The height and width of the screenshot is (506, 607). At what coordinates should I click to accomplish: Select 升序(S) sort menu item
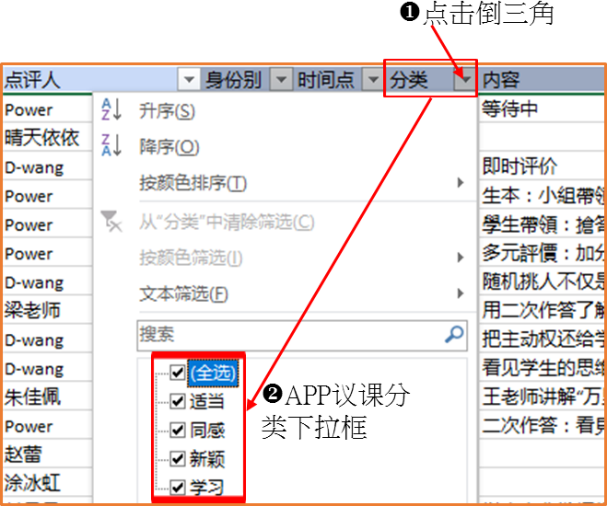[167, 111]
